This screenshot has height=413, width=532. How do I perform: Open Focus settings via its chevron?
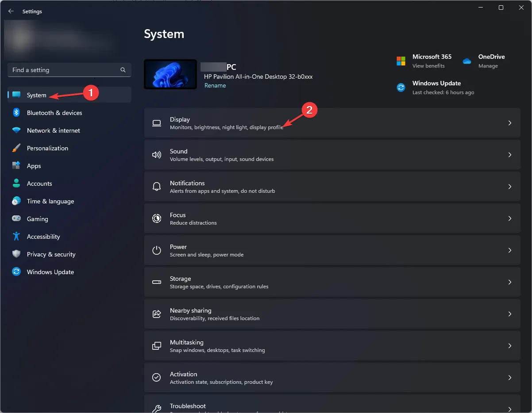510,218
